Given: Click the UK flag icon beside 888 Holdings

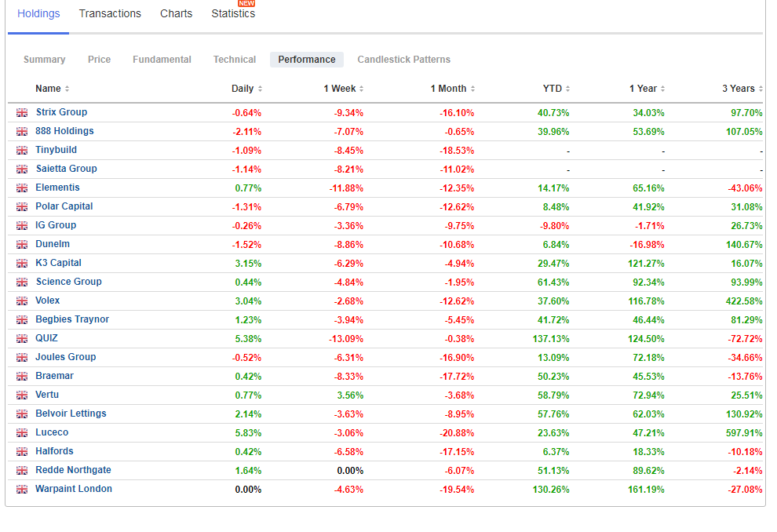Looking at the screenshot, I should pos(22,131).
